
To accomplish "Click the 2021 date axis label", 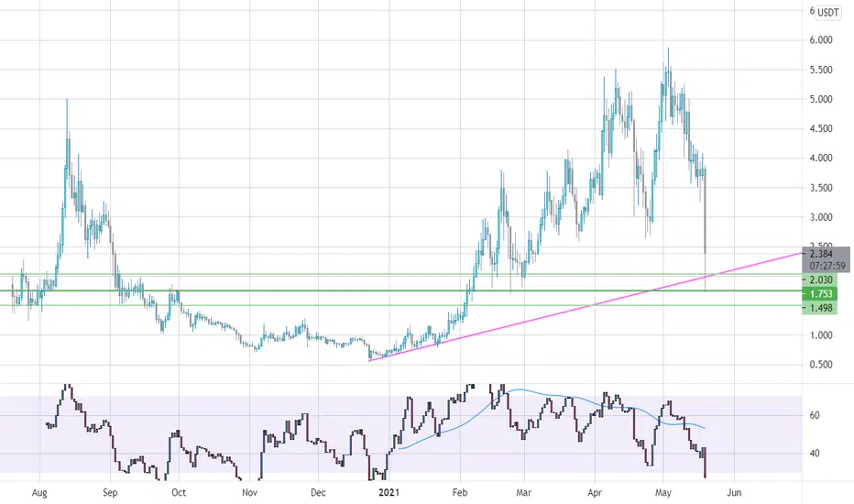I will [x=389, y=493].
